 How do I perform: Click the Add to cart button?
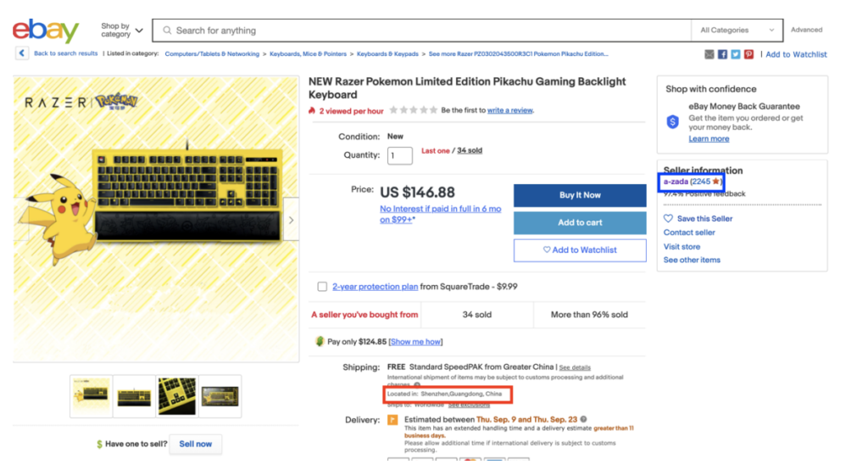tap(580, 222)
